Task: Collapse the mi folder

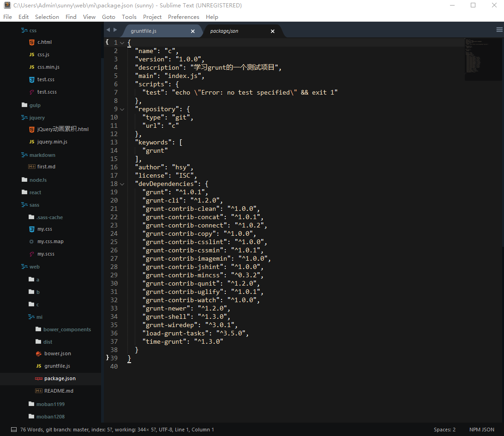Action: click(x=31, y=317)
